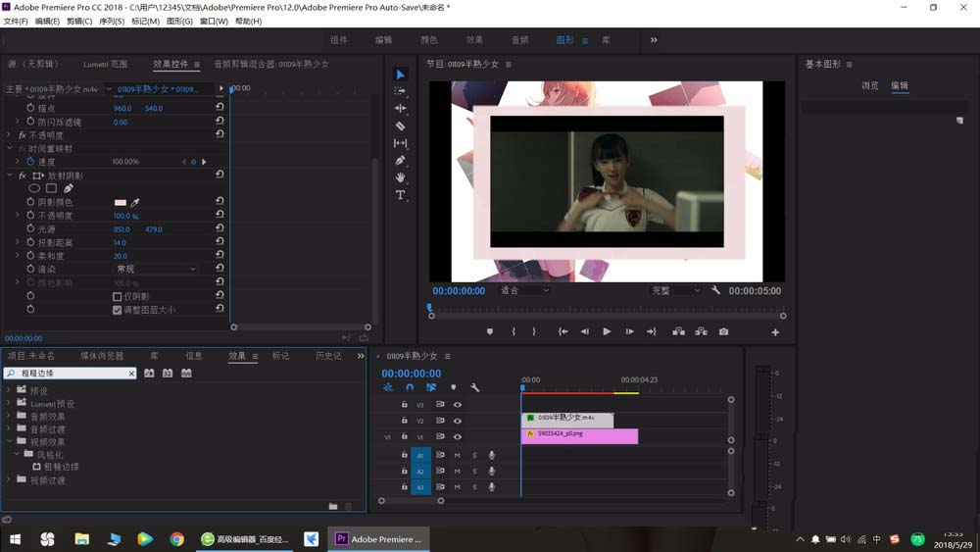Open the 序列(S) menu
This screenshot has width=980, height=552.
coord(112,22)
